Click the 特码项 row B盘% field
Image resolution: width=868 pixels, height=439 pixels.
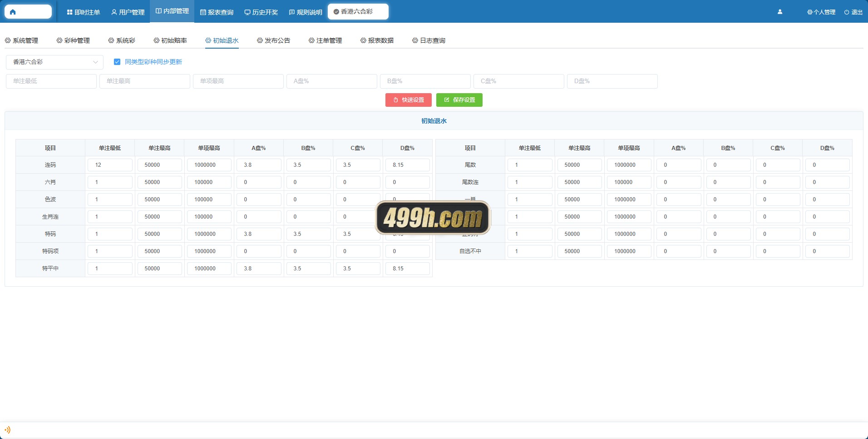tap(309, 251)
